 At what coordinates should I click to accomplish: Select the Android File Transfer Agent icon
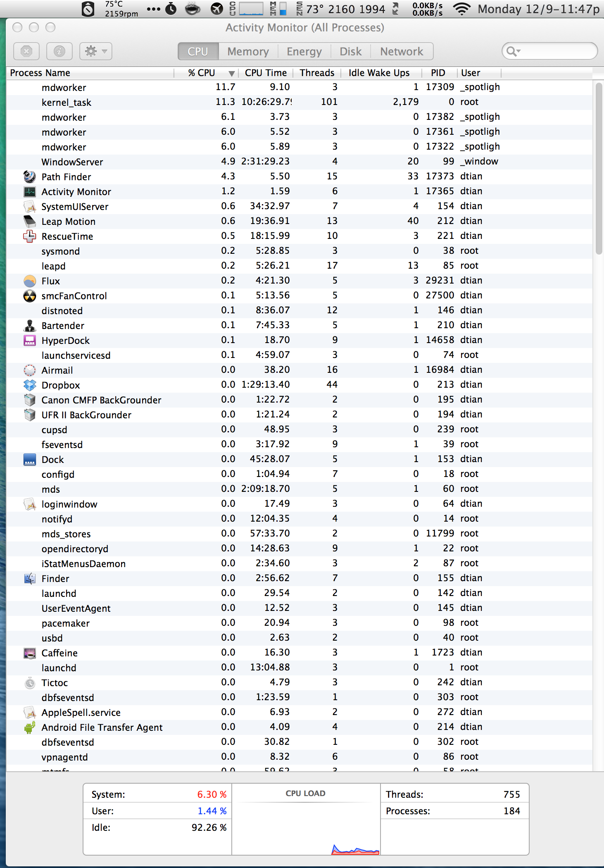click(x=30, y=727)
